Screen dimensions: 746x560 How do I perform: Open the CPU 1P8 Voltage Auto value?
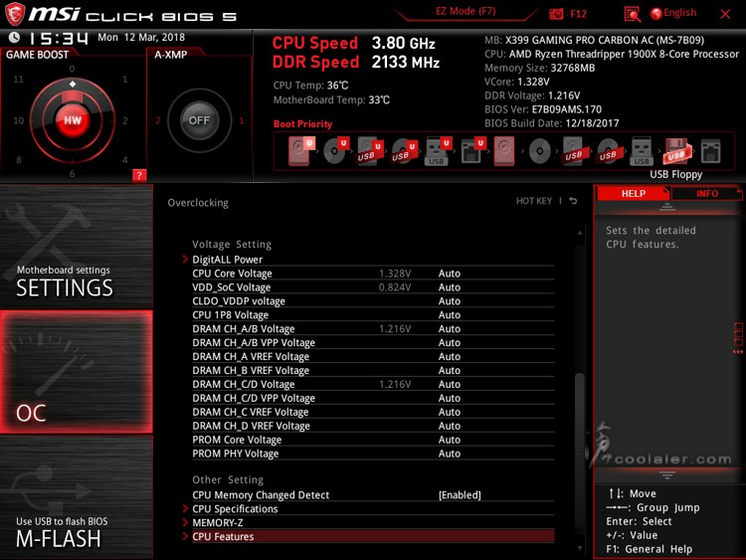450,315
